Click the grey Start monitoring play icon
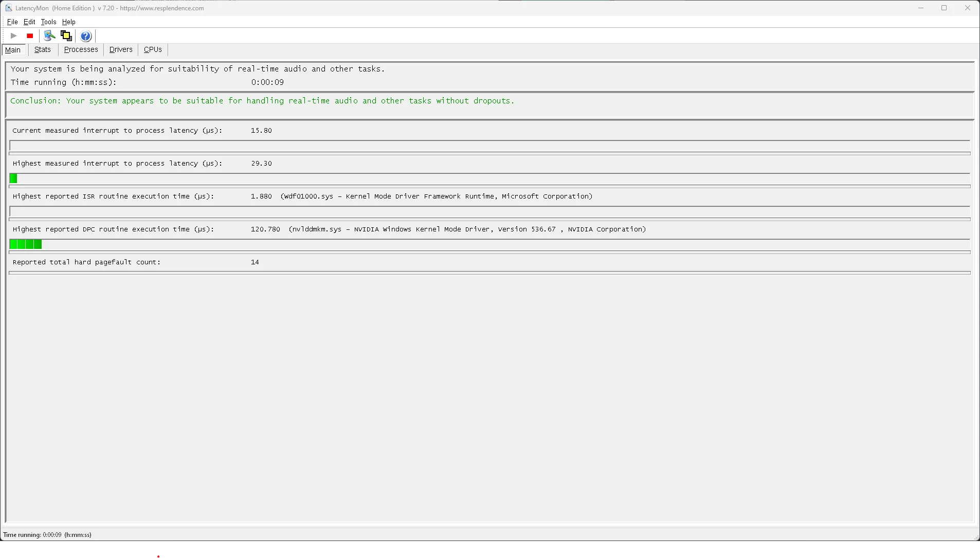 pyautogui.click(x=14, y=36)
